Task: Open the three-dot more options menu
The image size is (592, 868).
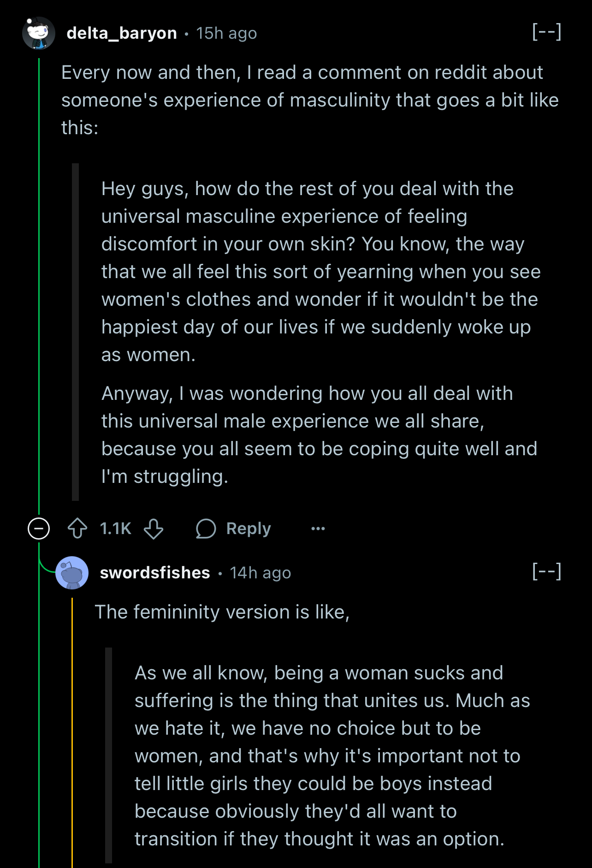Action: (x=318, y=529)
